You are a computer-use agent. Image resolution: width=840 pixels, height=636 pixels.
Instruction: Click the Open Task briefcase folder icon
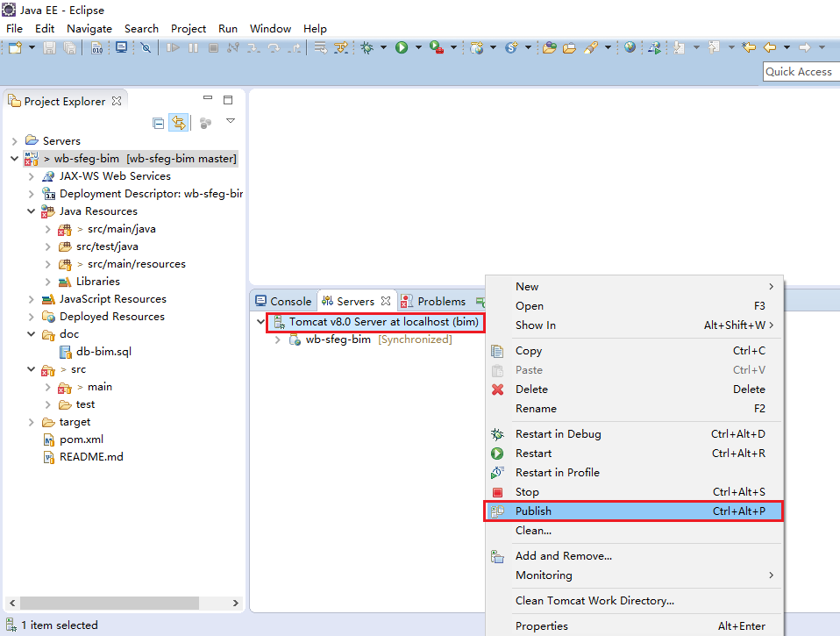[x=569, y=47]
